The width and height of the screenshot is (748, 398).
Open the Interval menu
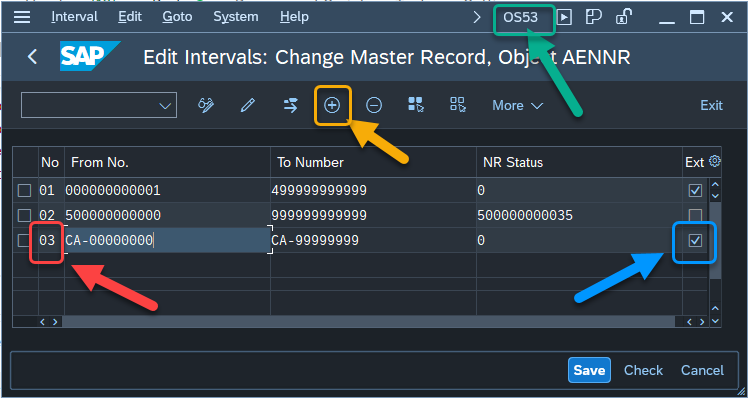pyautogui.click(x=74, y=17)
